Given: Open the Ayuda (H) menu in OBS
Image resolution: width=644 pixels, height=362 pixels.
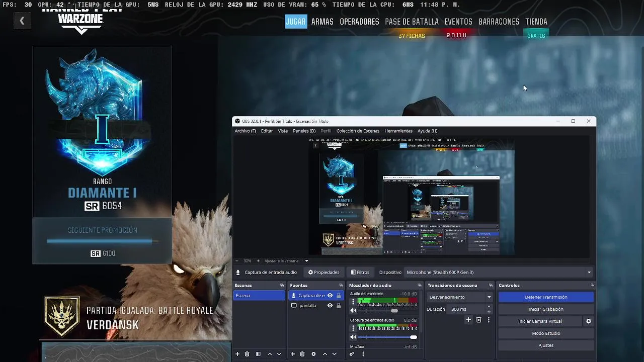Looking at the screenshot, I should (427, 131).
